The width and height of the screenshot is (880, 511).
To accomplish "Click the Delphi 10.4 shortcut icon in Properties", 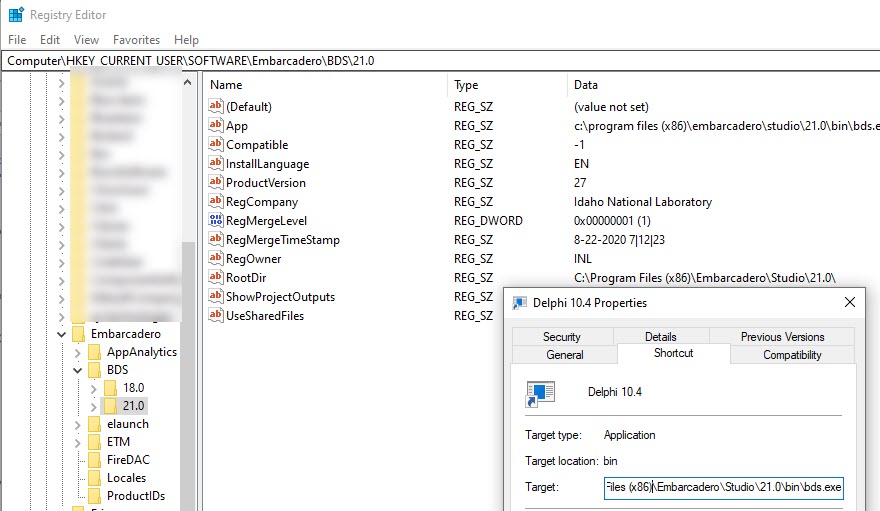I will (540, 394).
